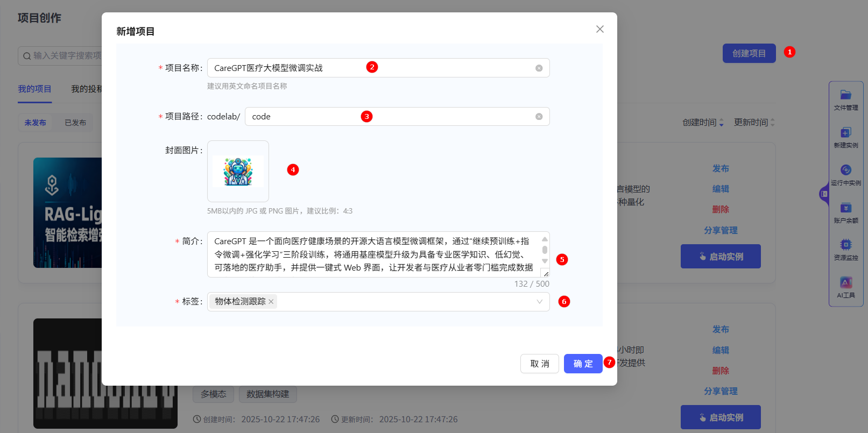Open Resource Monitoring sidebar icon
This screenshot has height=433, width=868.
pyautogui.click(x=845, y=250)
